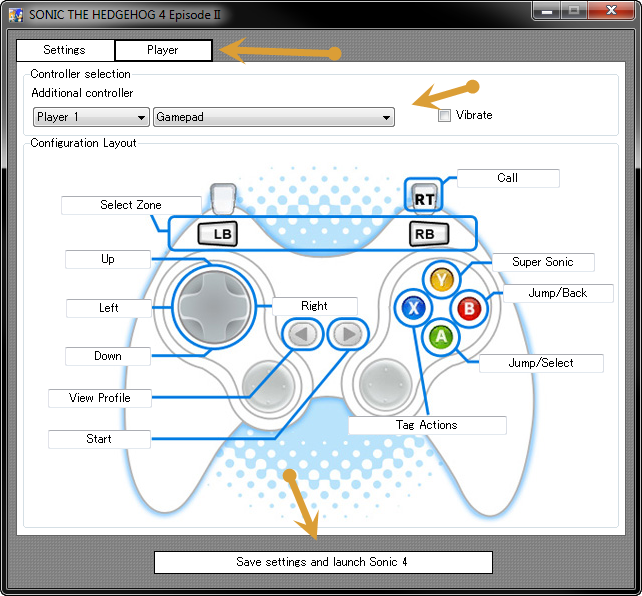Switch to the Settings tab

click(x=65, y=50)
